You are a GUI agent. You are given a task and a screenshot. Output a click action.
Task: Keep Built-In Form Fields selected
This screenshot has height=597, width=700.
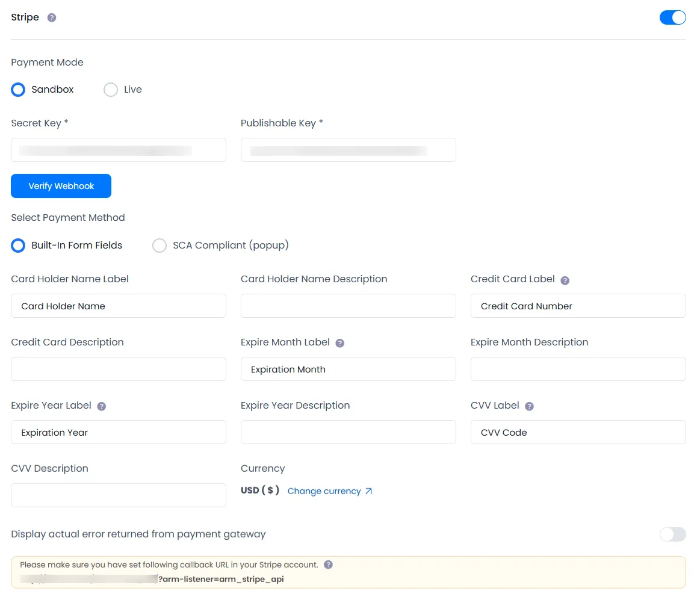[17, 245]
